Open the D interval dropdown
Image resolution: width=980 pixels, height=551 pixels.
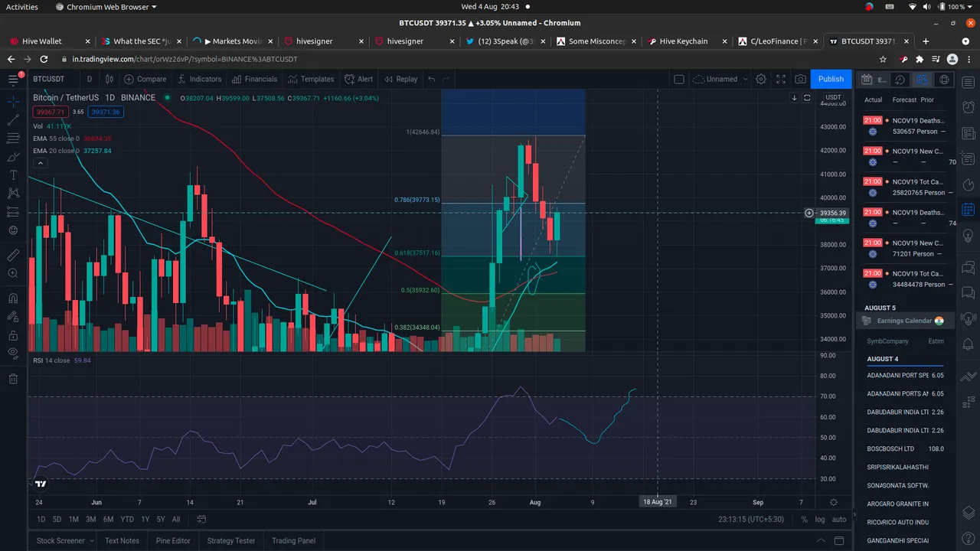click(89, 79)
